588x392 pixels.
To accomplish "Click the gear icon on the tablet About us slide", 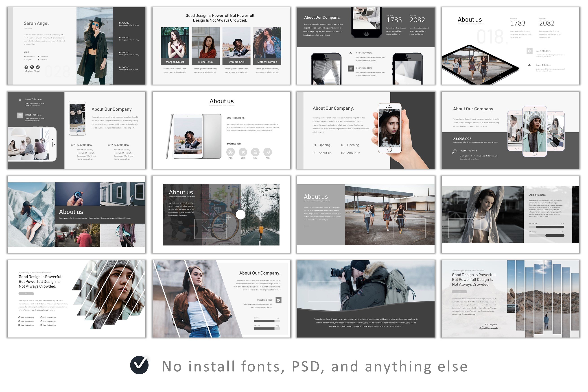I will click(529, 51).
